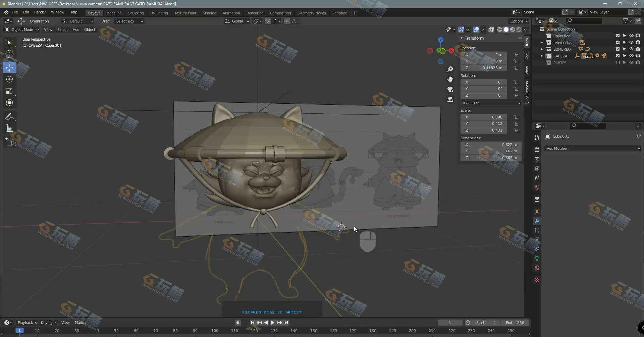Switch to the Shading workspace tab
This screenshot has width=644, height=337.
(209, 13)
